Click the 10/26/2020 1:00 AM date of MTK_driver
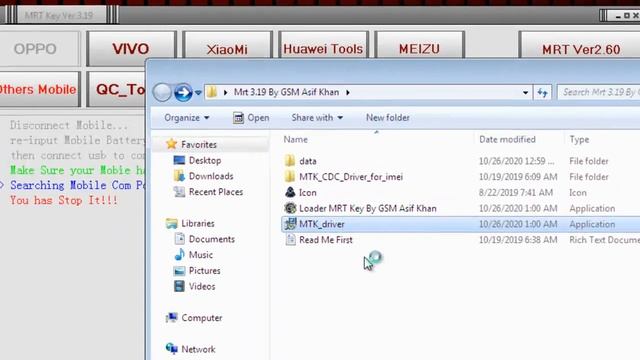This screenshot has height=360, width=640. tap(518, 224)
